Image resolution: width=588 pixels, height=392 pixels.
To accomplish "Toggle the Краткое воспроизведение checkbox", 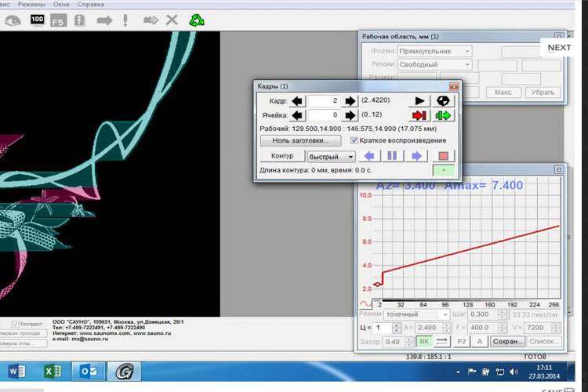I will 355,140.
